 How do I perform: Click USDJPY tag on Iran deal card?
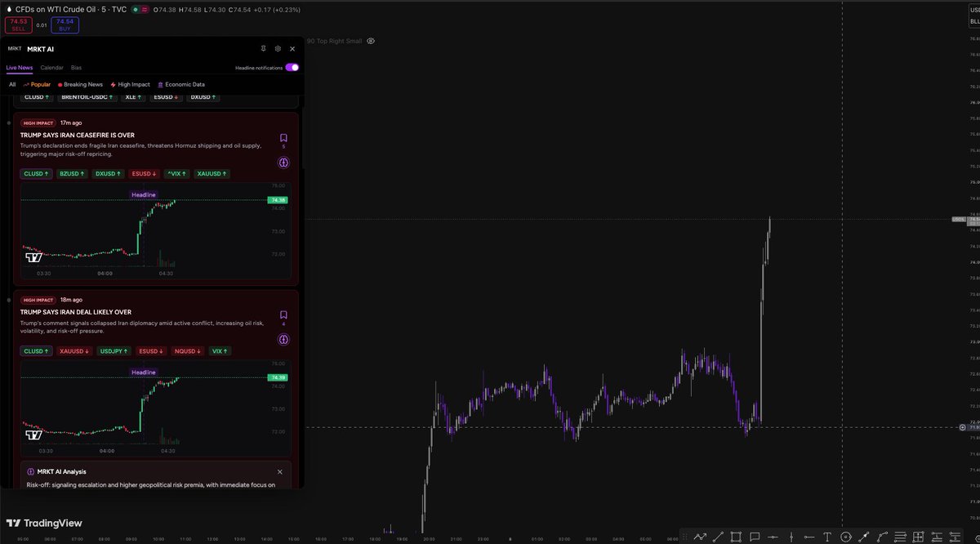click(x=114, y=351)
